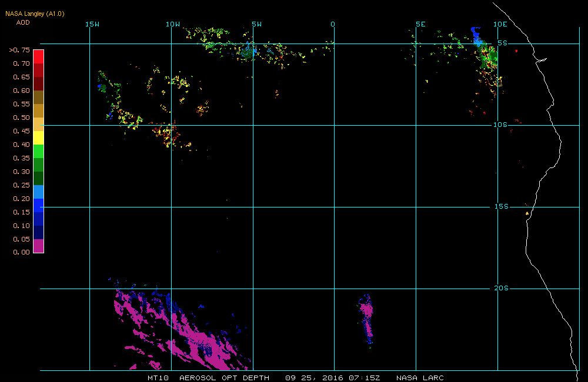
Task: Click the 0.25 legend value
Action: click(x=21, y=185)
